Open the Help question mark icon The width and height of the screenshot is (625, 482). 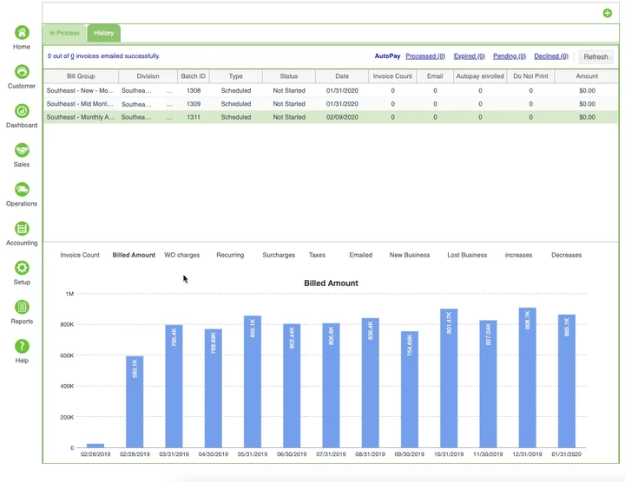coord(22,346)
